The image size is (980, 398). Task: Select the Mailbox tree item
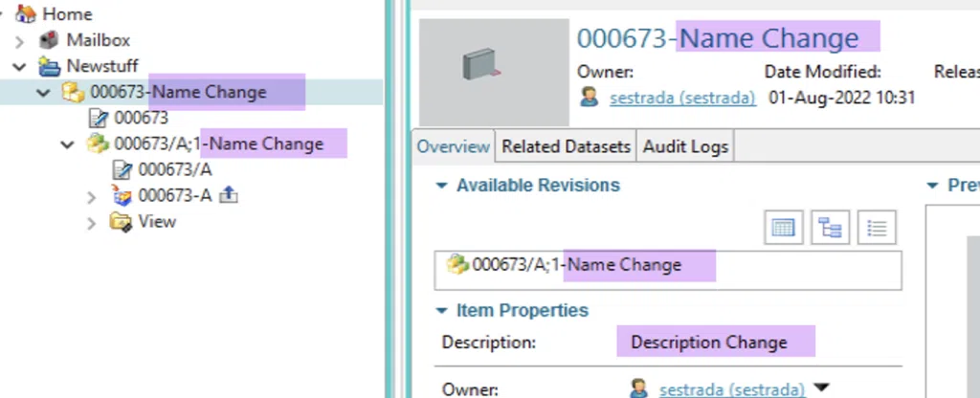99,40
